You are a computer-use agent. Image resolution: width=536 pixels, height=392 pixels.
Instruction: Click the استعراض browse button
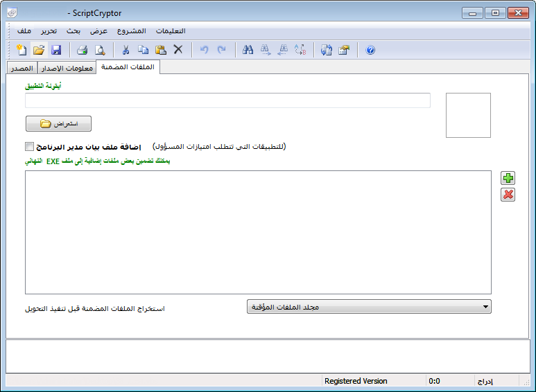point(58,123)
